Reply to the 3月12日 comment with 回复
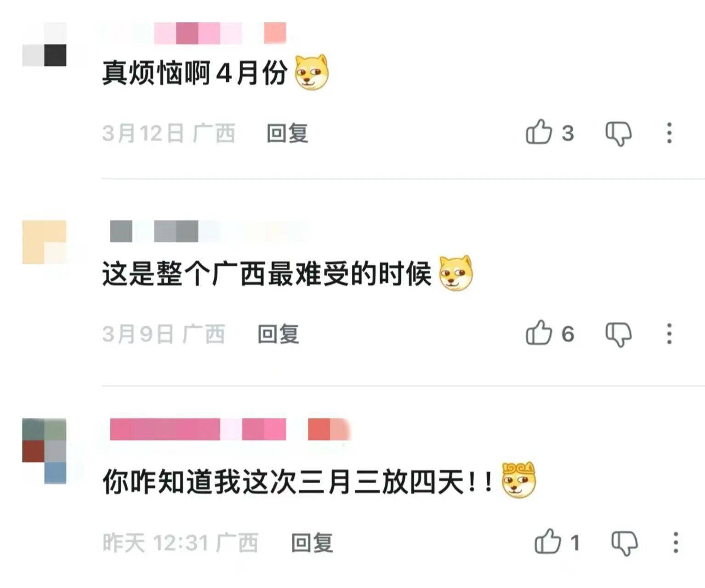This screenshot has width=705, height=588. [287, 133]
